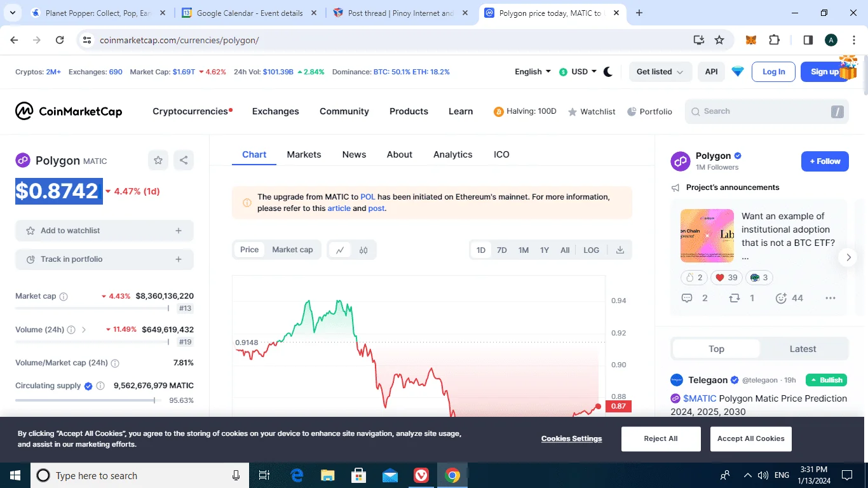This screenshot has height=488, width=868.
Task: Switch to Analytics tab
Action: coord(453,154)
